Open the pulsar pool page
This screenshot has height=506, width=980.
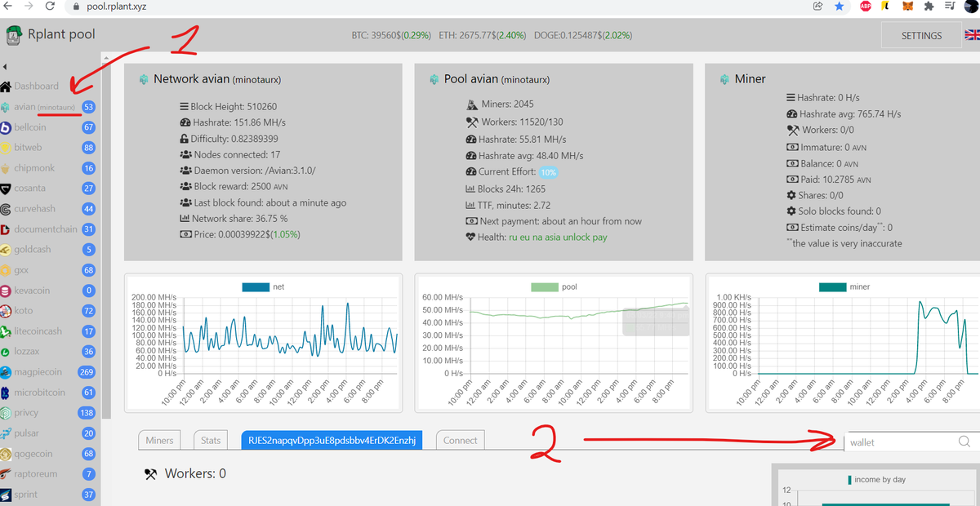point(26,433)
